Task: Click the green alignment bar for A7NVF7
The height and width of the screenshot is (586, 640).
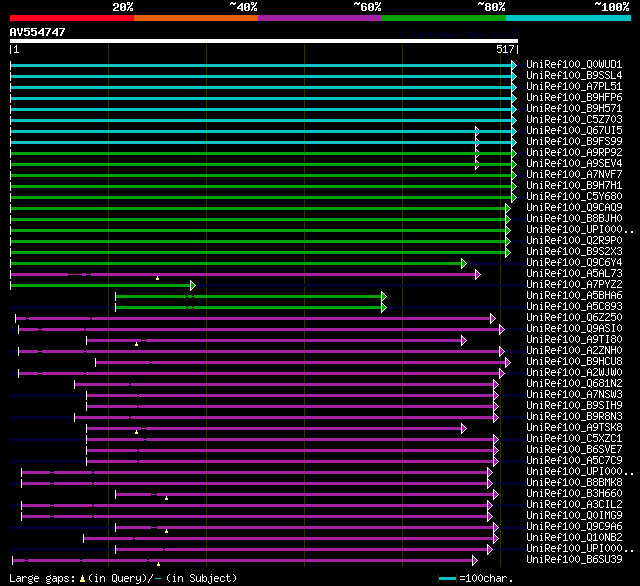Action: point(261,175)
